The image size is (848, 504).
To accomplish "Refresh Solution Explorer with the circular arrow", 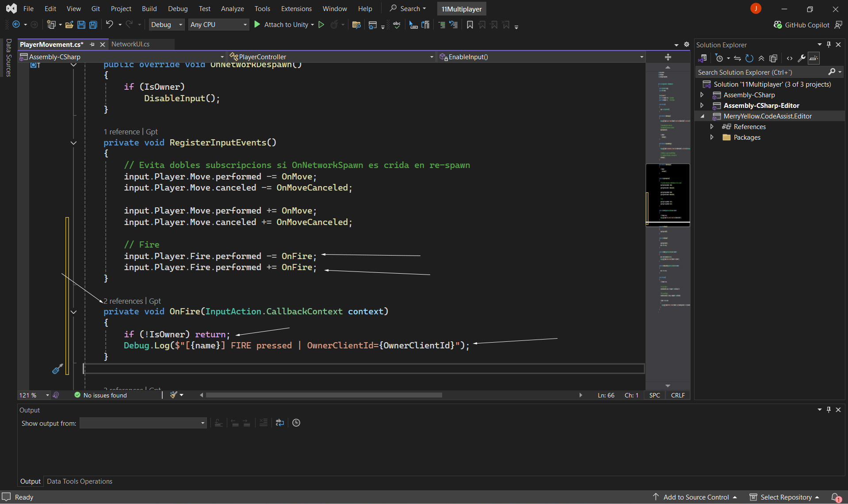I will (749, 58).
